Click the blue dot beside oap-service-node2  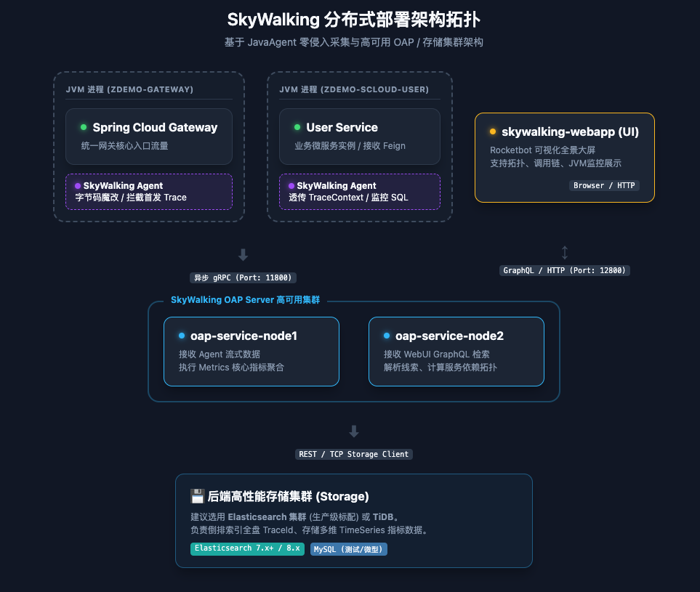pyautogui.click(x=387, y=336)
